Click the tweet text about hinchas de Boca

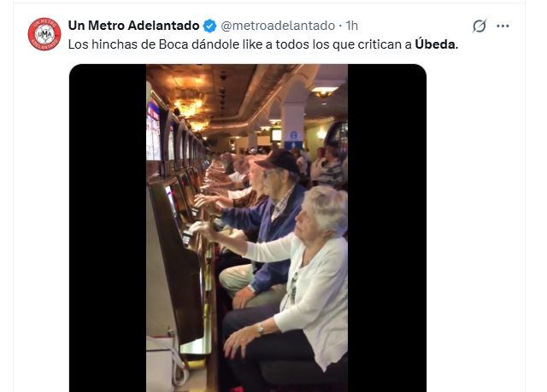point(263,44)
